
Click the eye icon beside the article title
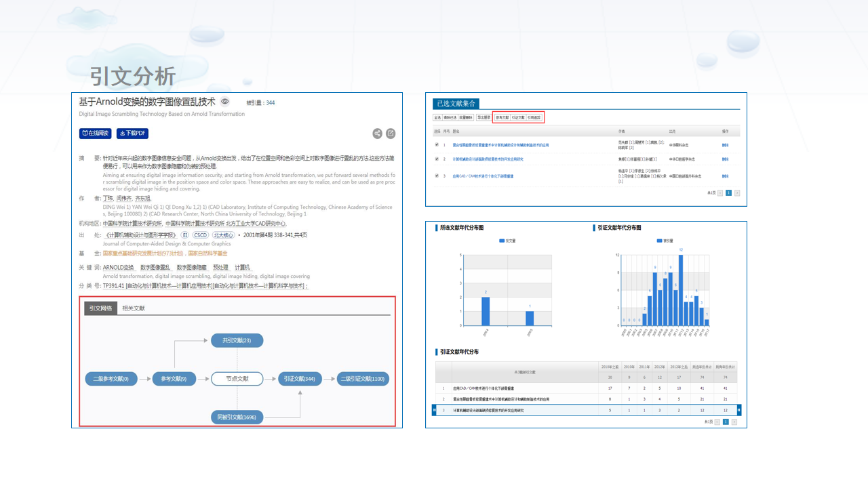click(x=224, y=102)
